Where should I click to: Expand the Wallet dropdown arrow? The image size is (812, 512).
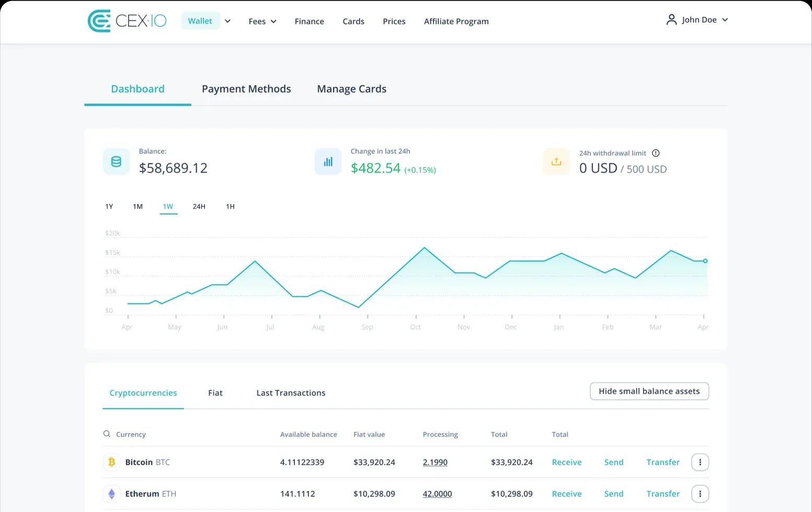point(227,21)
